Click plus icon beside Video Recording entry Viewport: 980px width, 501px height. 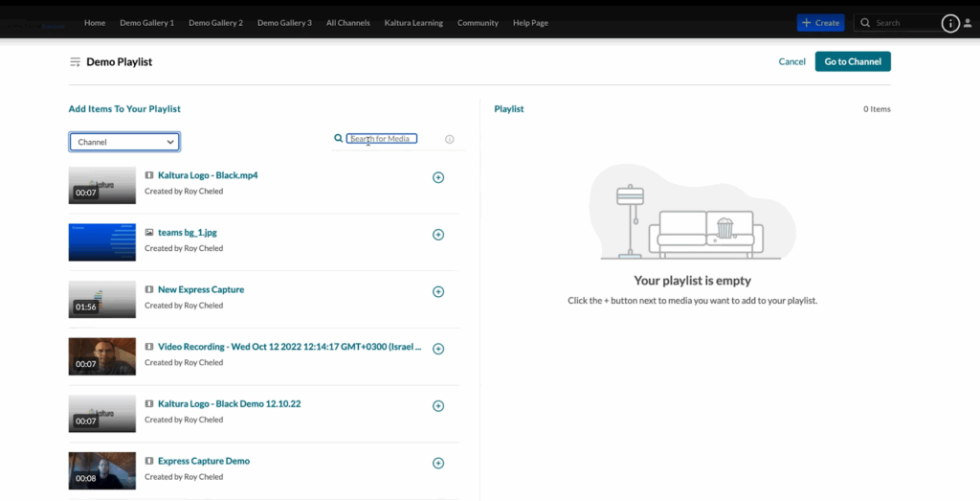point(438,349)
